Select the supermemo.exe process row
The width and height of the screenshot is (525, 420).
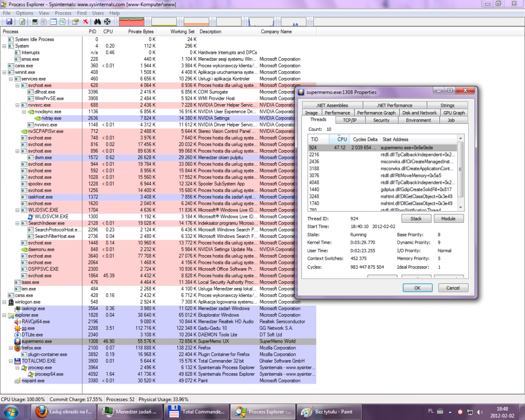[x=158, y=341]
